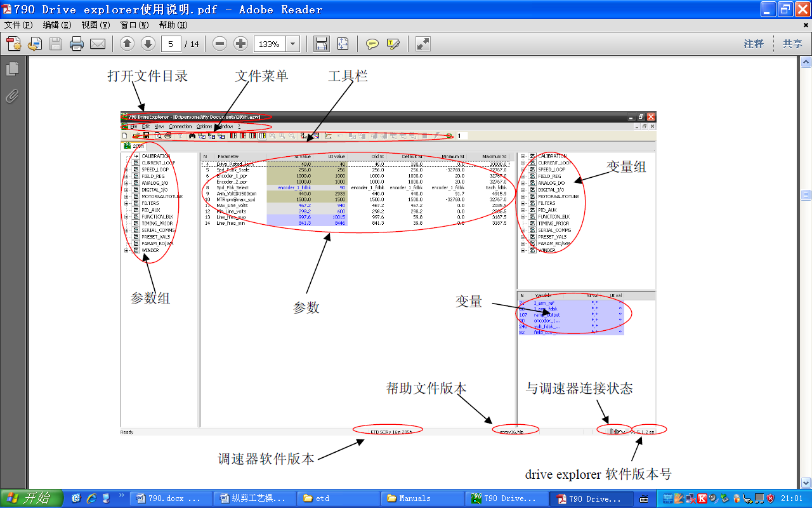Click the third quick launch icon after Internet Explorer
This screenshot has width=812, height=508.
click(106, 498)
